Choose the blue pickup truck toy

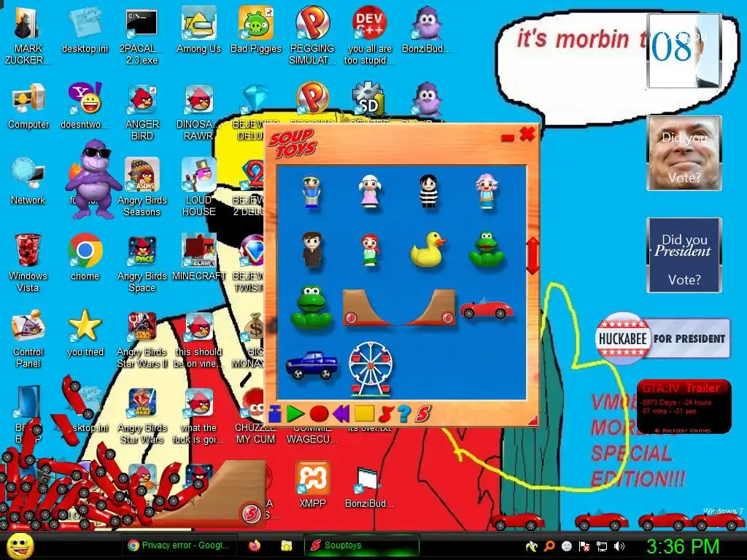[311, 365]
